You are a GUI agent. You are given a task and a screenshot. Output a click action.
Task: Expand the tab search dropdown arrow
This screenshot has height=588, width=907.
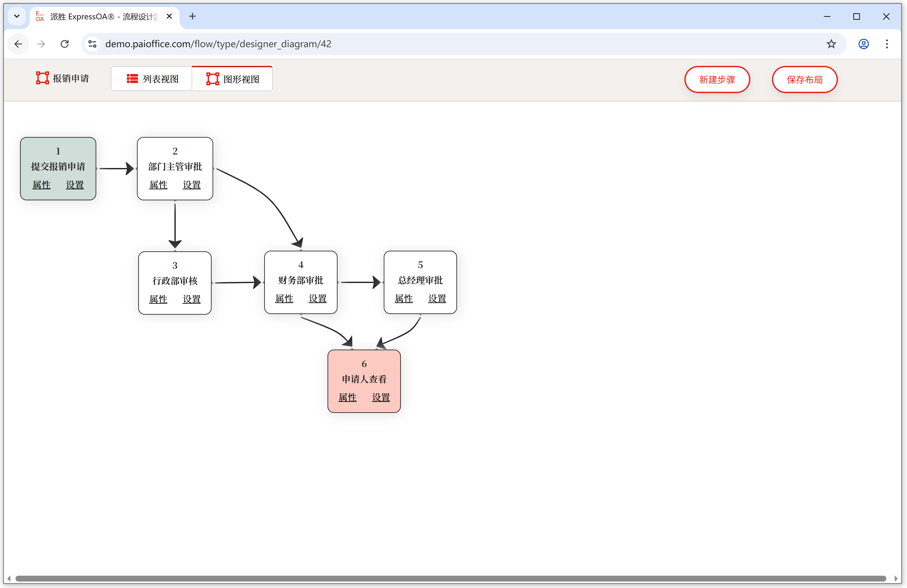point(17,16)
